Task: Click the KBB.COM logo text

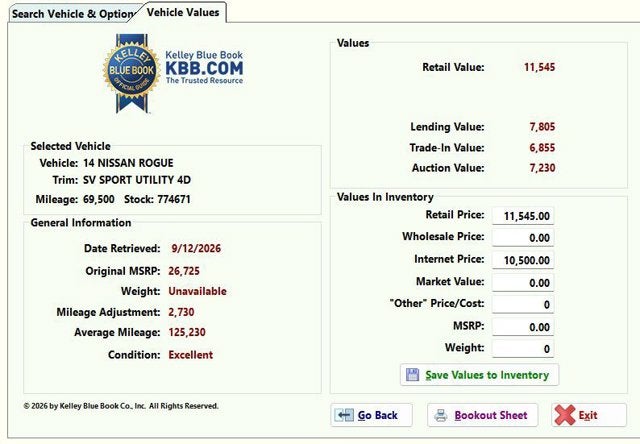Action: pyautogui.click(x=204, y=68)
